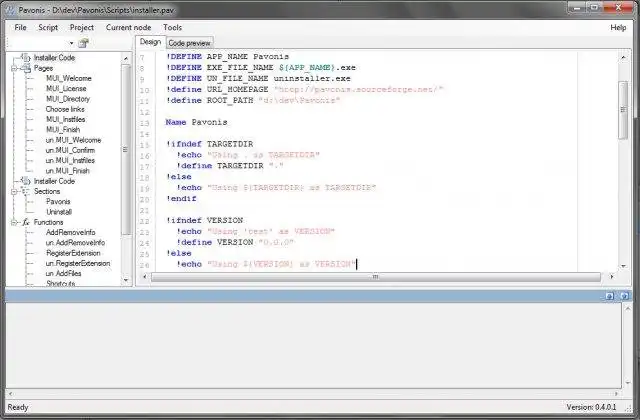640x420 pixels.
Task: Click the code editor scroll down arrow
Action: pyautogui.click(x=623, y=266)
